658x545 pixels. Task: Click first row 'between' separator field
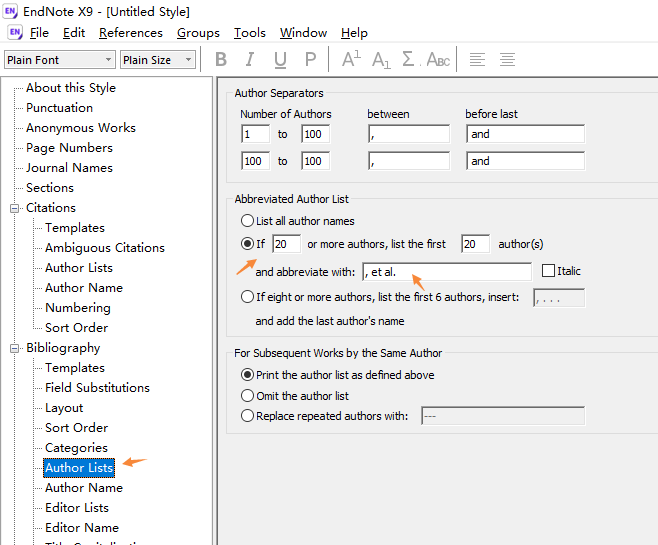tap(409, 134)
